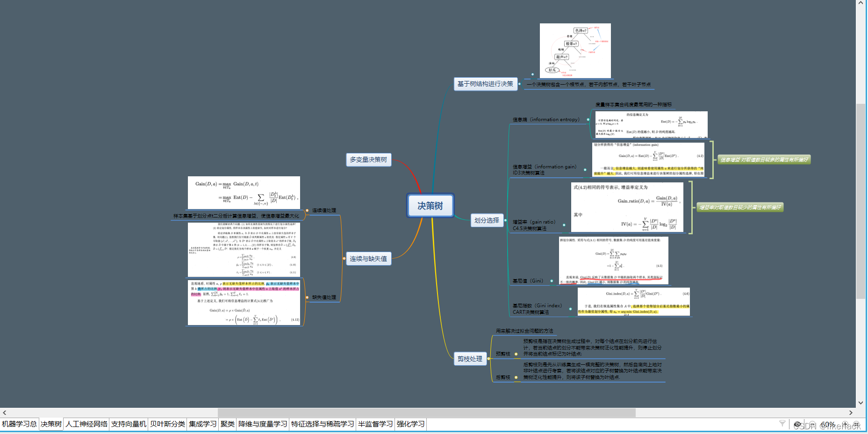This screenshot has width=868, height=434.
Task: Select the 缺失值处理 subtopic label
Action: point(324,297)
